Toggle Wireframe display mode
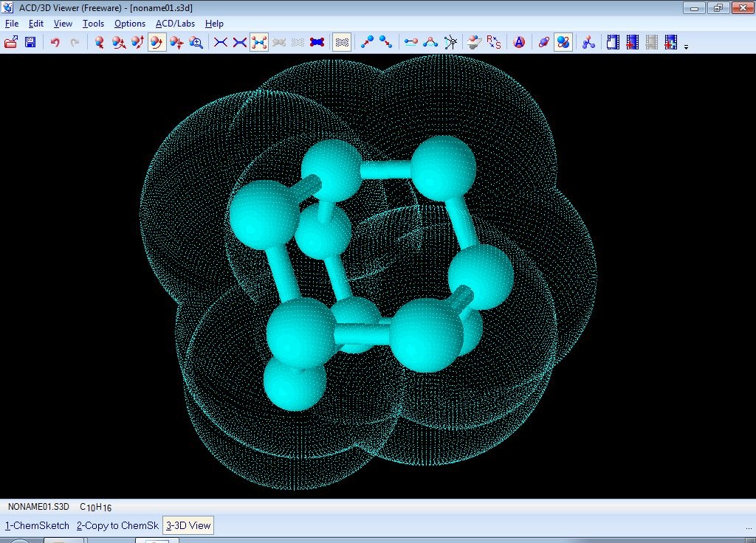This screenshot has height=543, width=756. pyautogui.click(x=220, y=42)
